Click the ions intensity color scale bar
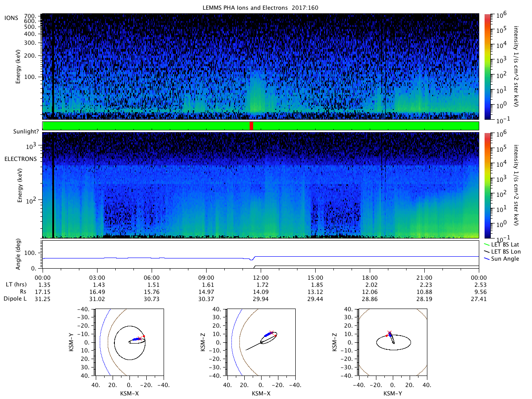Image resolution: width=532 pixels, height=399 pixels. 487,66
